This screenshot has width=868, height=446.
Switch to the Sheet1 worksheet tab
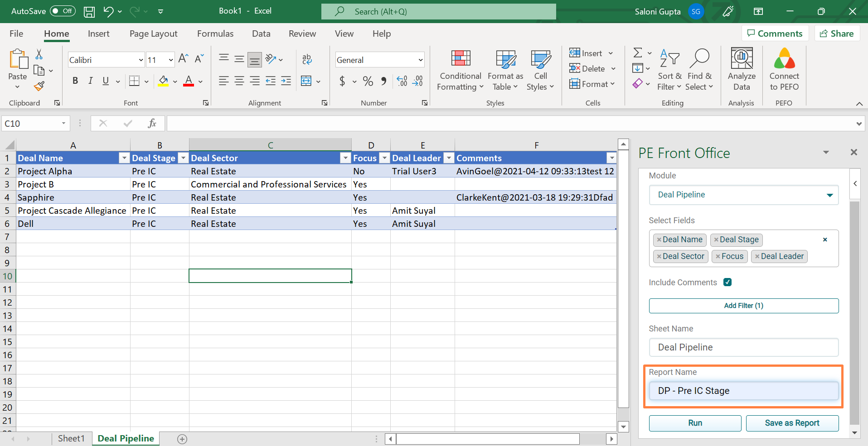71,438
